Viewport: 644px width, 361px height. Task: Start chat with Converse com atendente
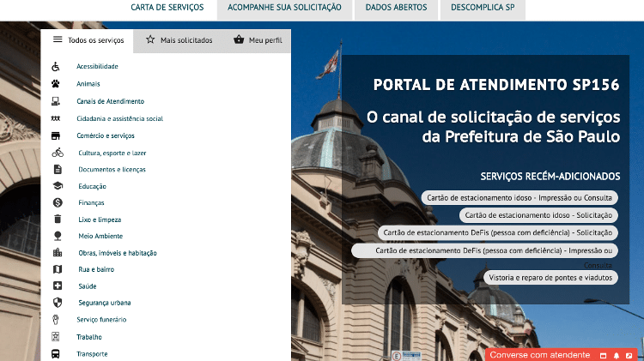[540, 355]
